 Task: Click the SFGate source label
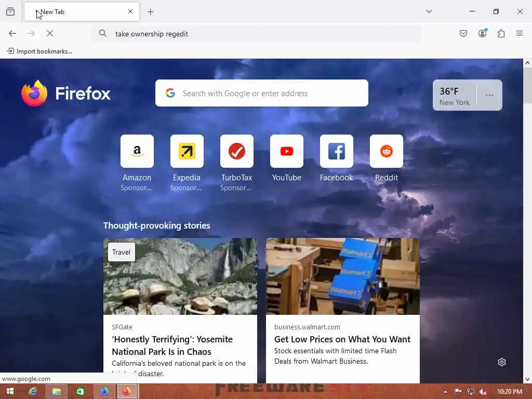[x=122, y=327]
